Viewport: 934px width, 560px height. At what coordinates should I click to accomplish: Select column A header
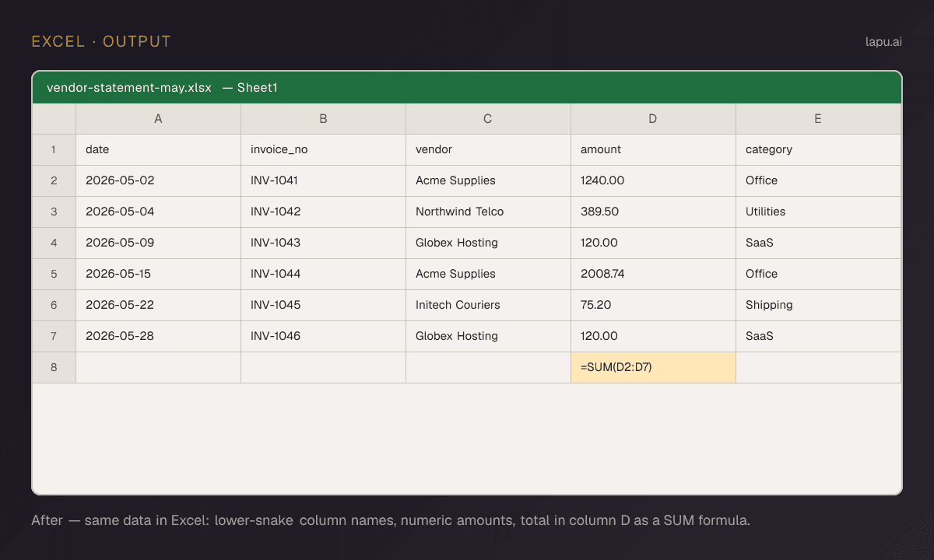tap(159, 119)
